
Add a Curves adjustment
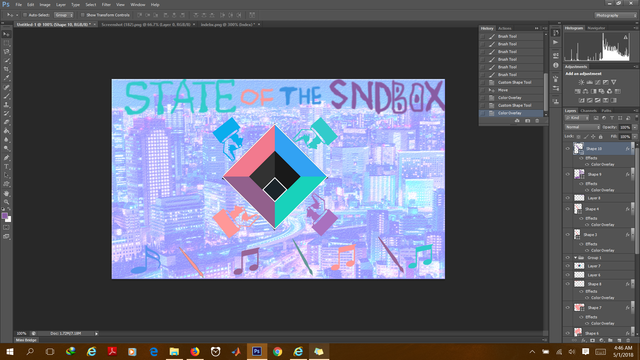click(x=598, y=82)
